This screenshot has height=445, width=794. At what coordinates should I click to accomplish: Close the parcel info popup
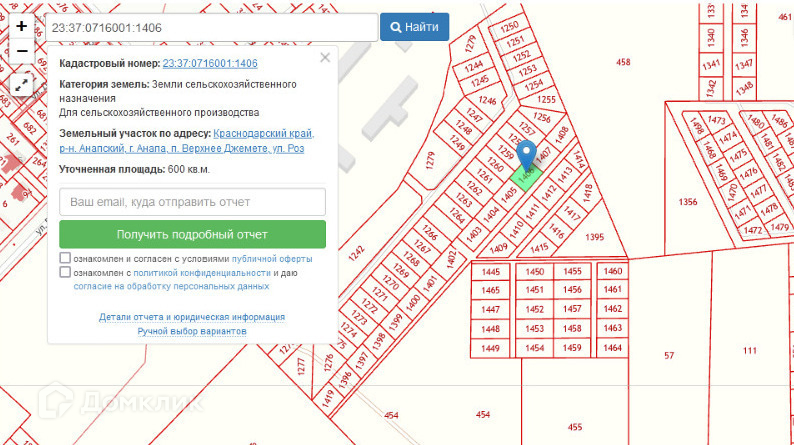(325, 58)
